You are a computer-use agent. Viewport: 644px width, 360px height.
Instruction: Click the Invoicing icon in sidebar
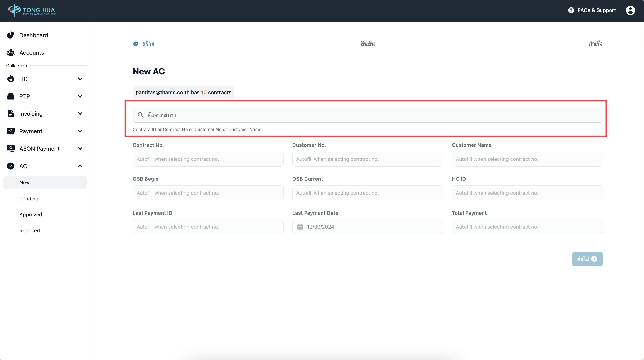coord(11,114)
